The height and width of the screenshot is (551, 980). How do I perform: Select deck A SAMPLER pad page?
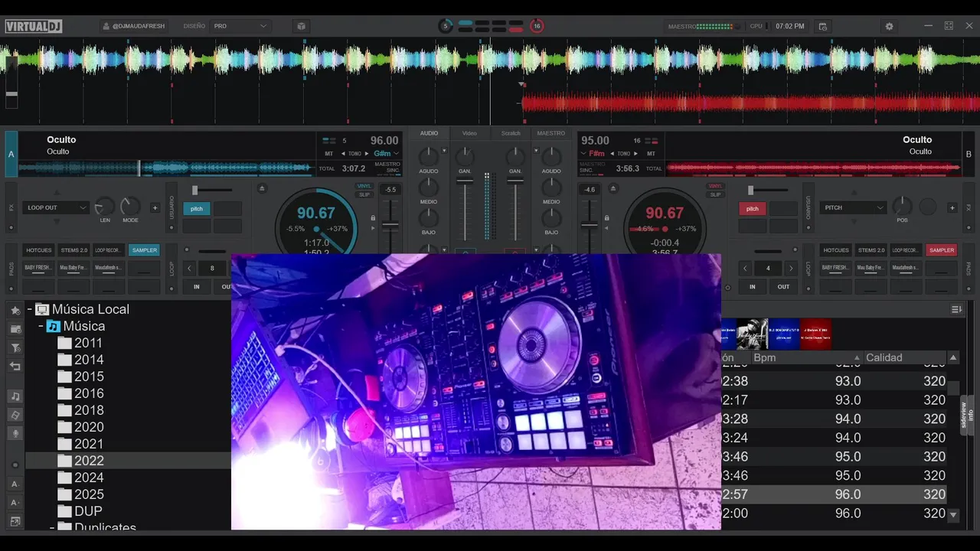[144, 250]
